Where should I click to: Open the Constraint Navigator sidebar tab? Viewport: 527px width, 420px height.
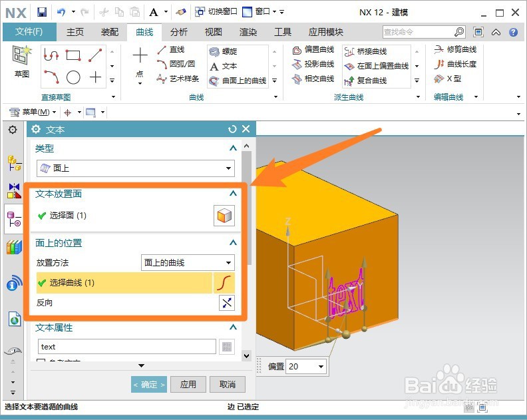tap(14, 190)
